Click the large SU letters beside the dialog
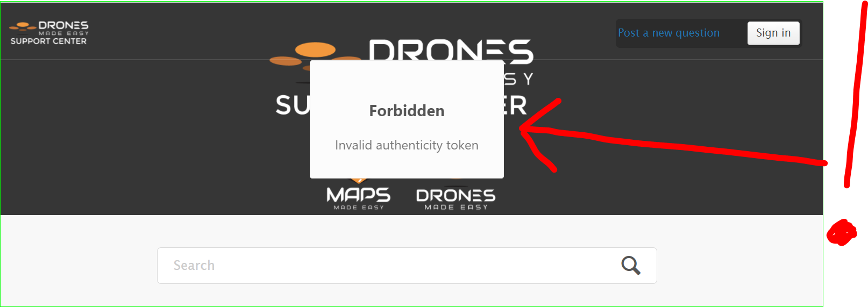 (293, 105)
